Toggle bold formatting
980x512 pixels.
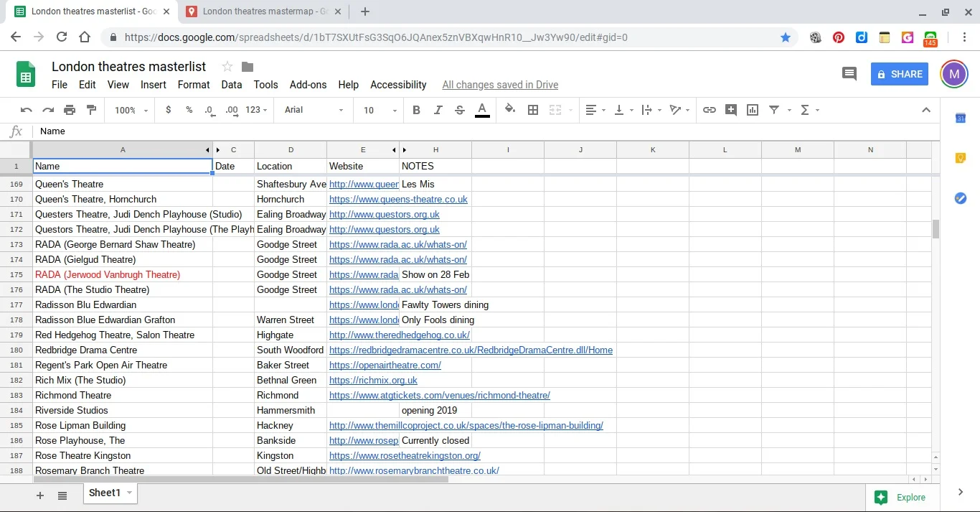416,110
